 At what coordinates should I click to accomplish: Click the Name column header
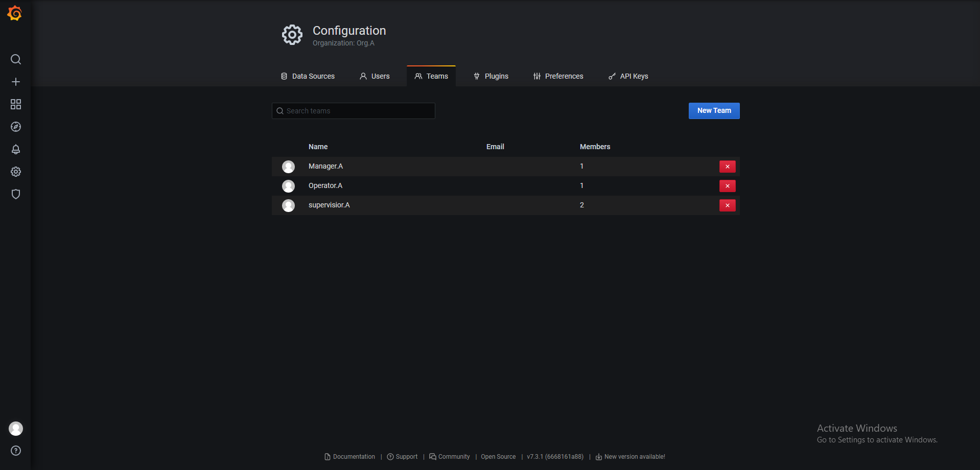tap(318, 147)
